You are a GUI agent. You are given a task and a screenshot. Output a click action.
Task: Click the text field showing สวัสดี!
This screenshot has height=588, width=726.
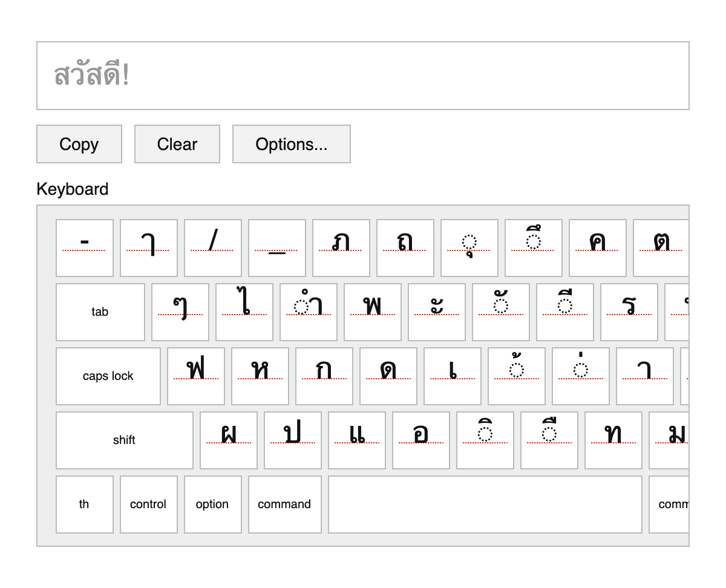(x=363, y=75)
